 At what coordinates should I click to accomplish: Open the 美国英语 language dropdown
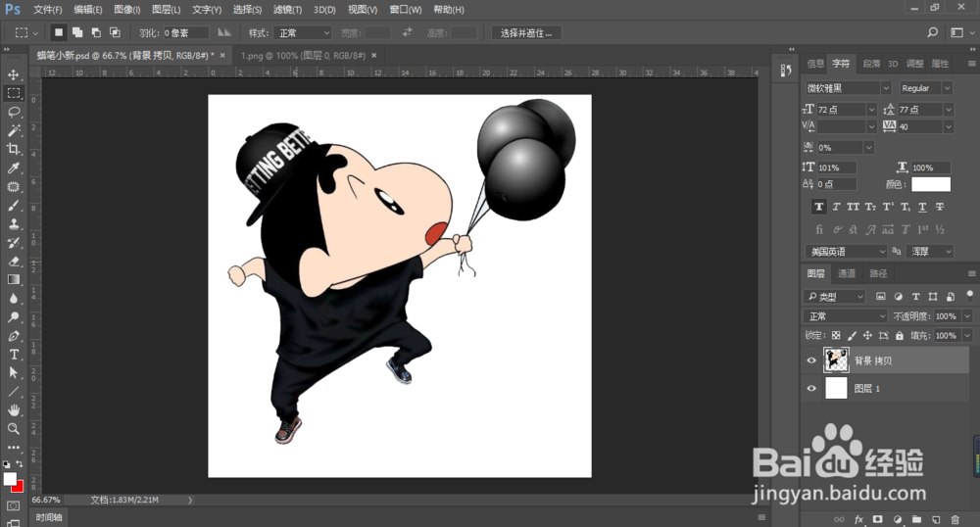(x=846, y=252)
